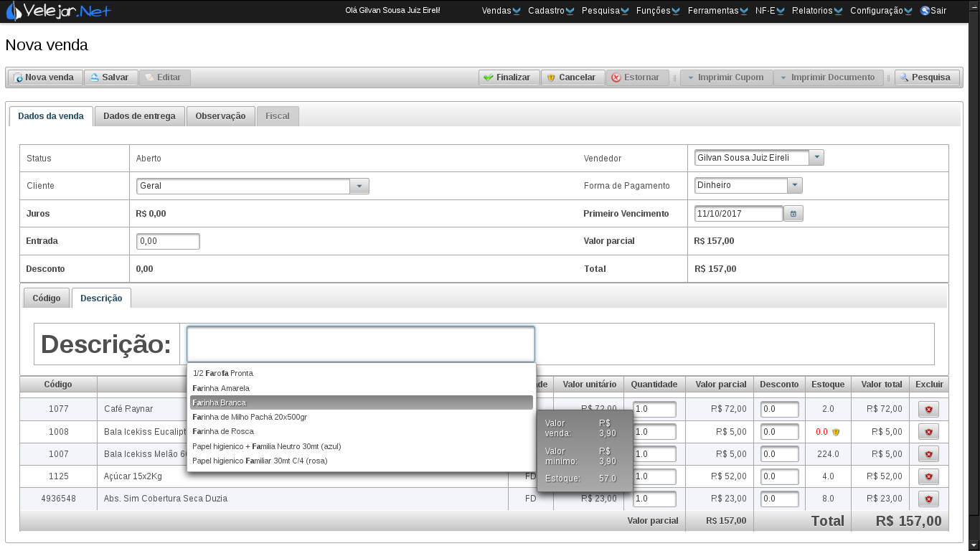Viewport: 980px width, 551px height.
Task: Open the Primeiro Vencimento calendar picker
Action: pyautogui.click(x=793, y=214)
